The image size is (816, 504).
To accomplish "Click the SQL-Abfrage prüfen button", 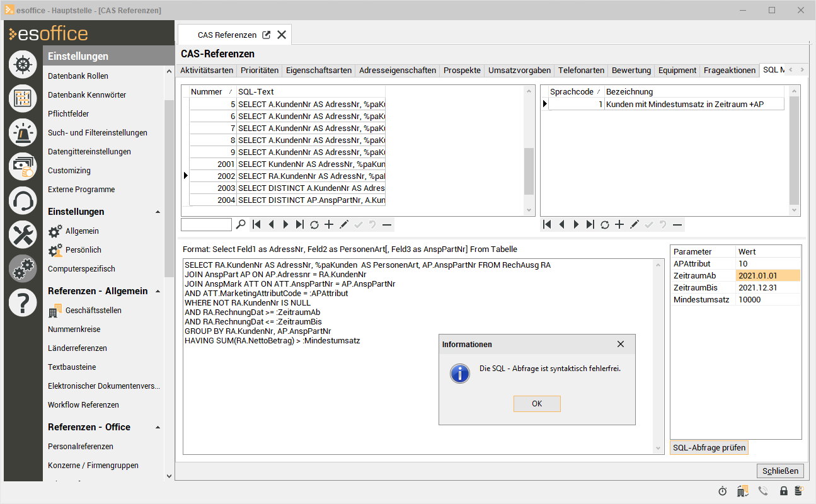I will point(710,448).
